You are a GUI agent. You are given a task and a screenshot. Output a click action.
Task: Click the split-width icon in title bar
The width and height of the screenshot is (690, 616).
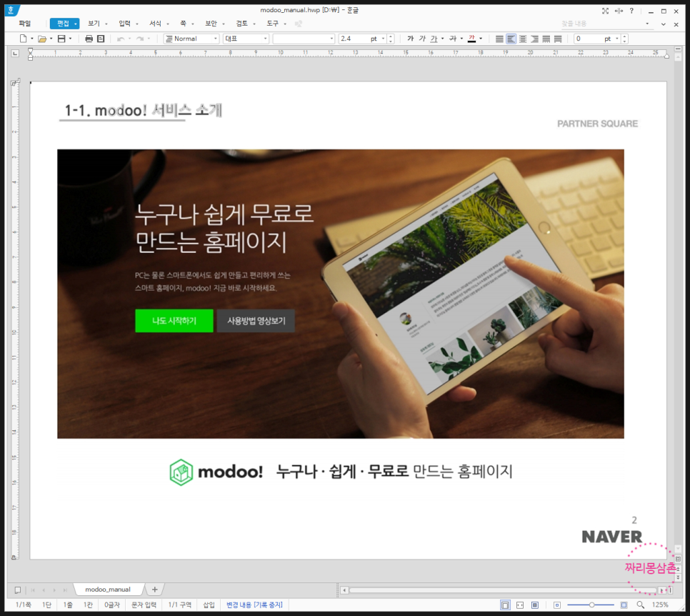619,11
